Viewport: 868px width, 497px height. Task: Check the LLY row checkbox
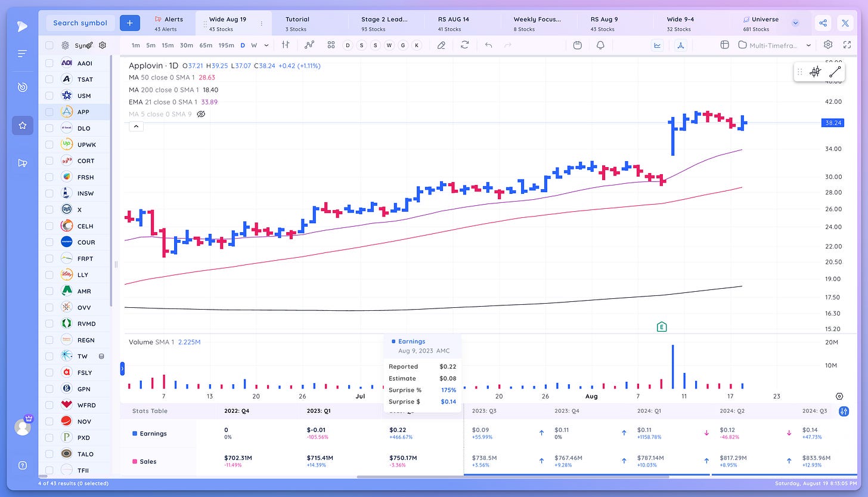point(49,275)
